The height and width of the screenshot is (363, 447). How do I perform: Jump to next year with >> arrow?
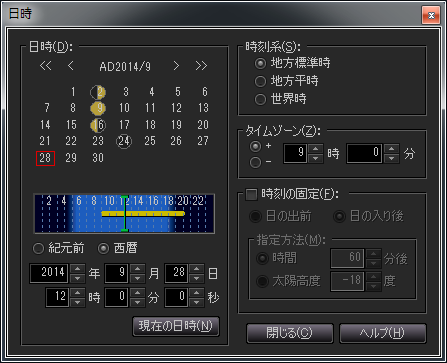click(x=201, y=66)
